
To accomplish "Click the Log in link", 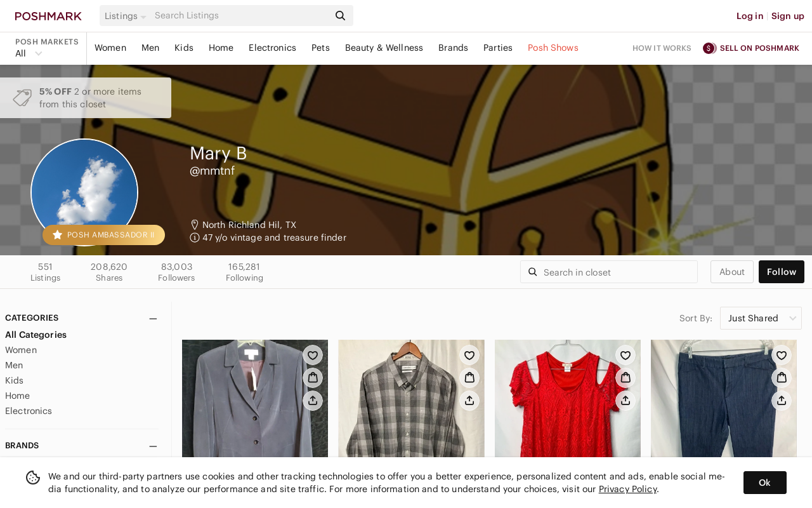I will (x=750, y=16).
